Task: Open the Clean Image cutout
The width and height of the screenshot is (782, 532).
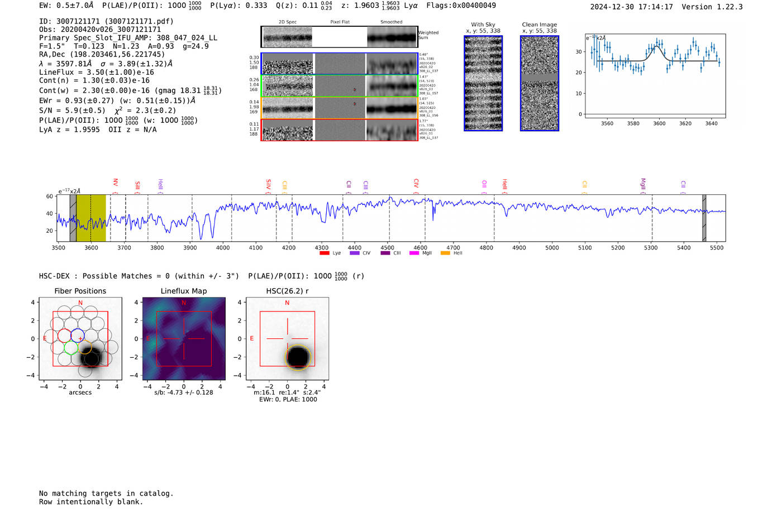Action: [x=540, y=83]
